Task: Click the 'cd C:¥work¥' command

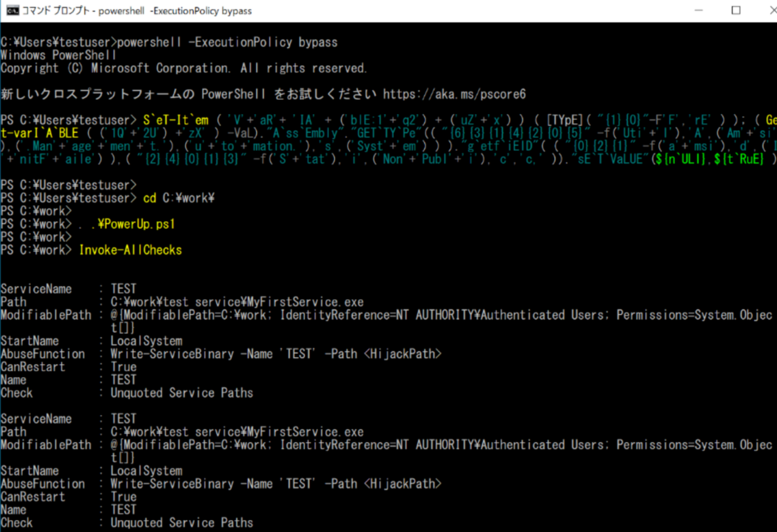Action: pos(179,198)
